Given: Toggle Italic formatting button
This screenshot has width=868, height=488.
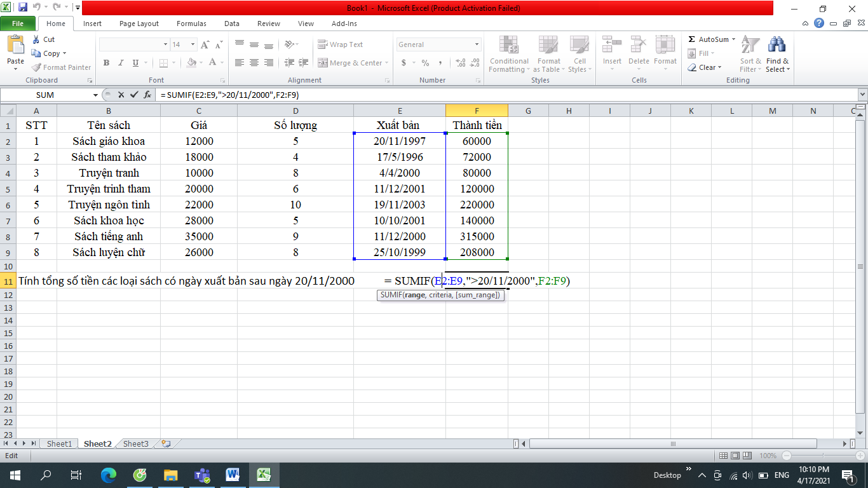Looking at the screenshot, I should 121,63.
